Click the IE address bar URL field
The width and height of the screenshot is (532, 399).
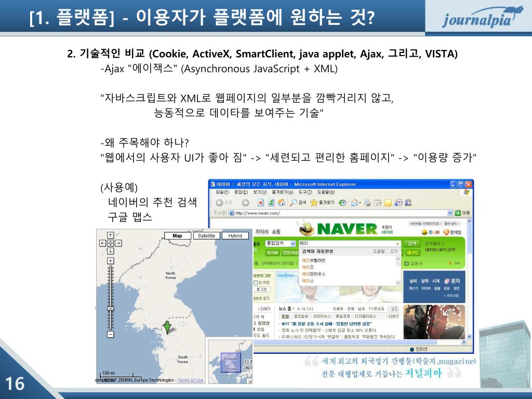tap(341, 212)
